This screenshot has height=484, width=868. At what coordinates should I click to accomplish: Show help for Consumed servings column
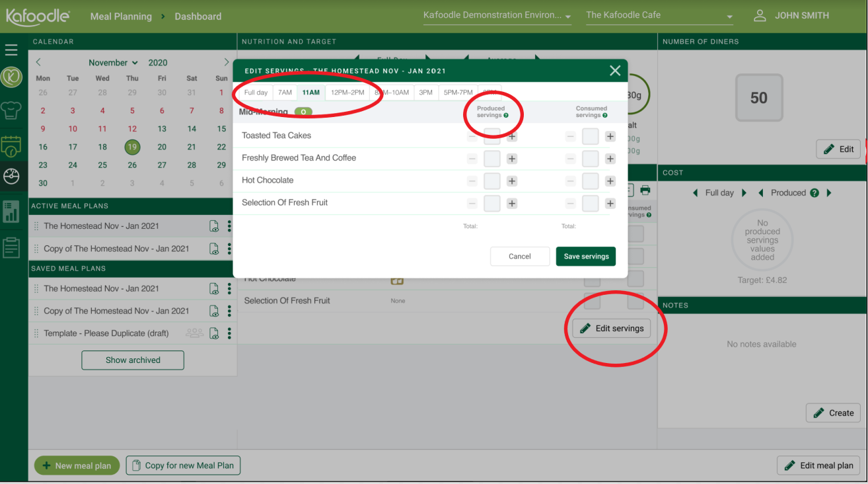coord(605,116)
